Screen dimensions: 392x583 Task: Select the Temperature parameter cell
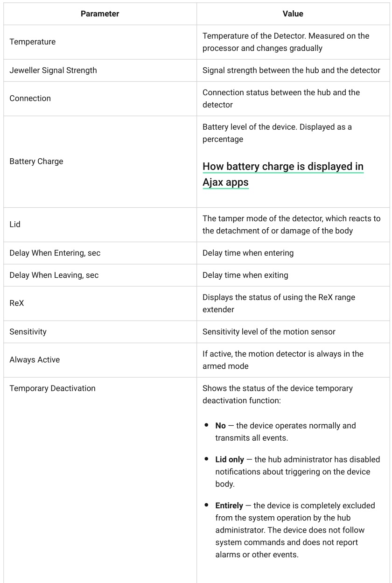click(100, 42)
